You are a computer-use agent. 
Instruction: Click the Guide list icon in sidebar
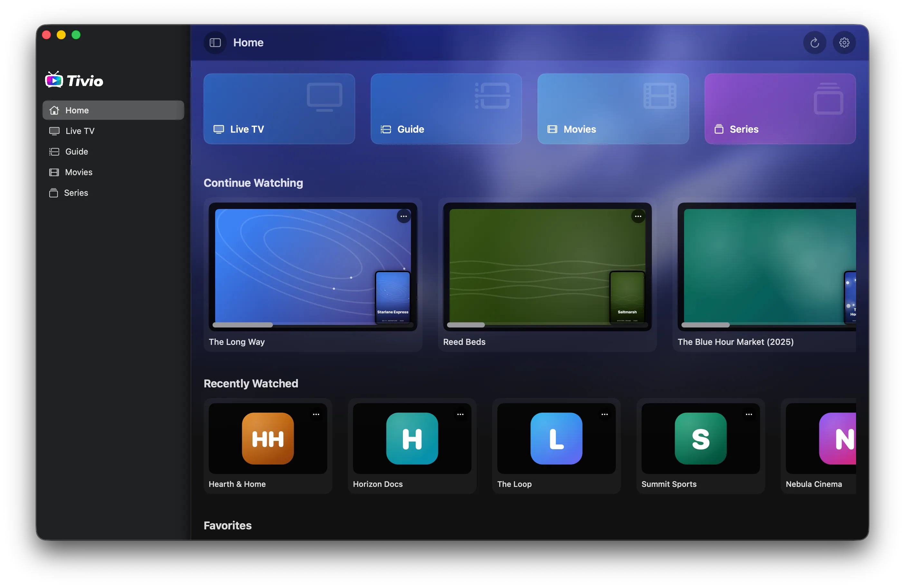point(54,152)
